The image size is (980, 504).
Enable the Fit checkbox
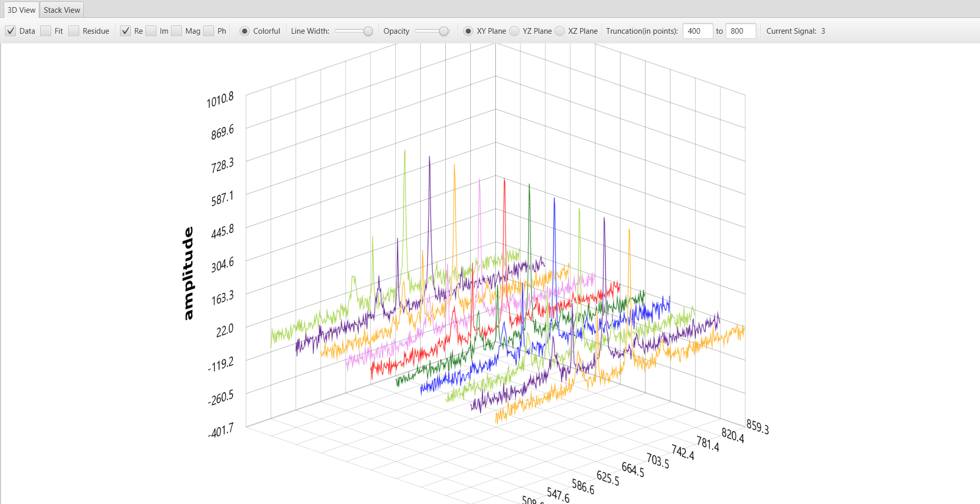point(46,31)
